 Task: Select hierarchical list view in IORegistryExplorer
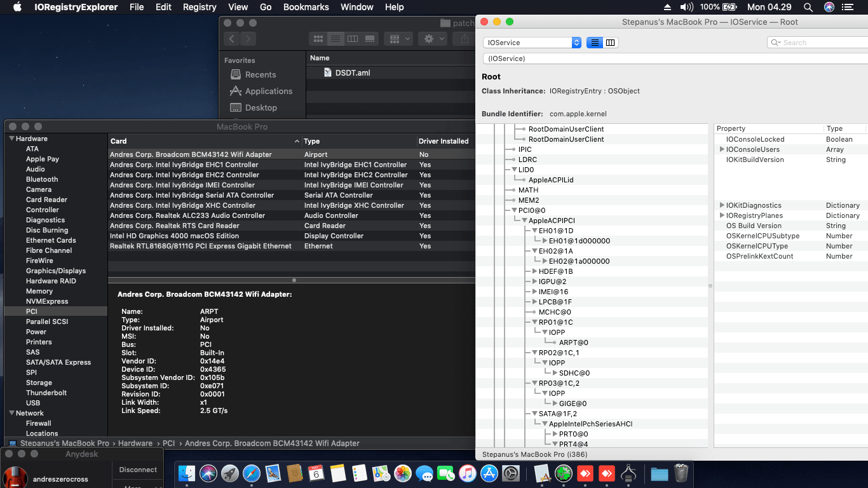click(595, 43)
